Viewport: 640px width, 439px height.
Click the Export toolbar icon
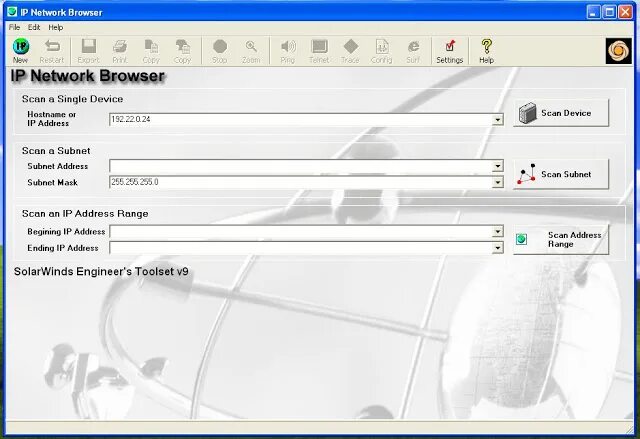click(x=88, y=51)
